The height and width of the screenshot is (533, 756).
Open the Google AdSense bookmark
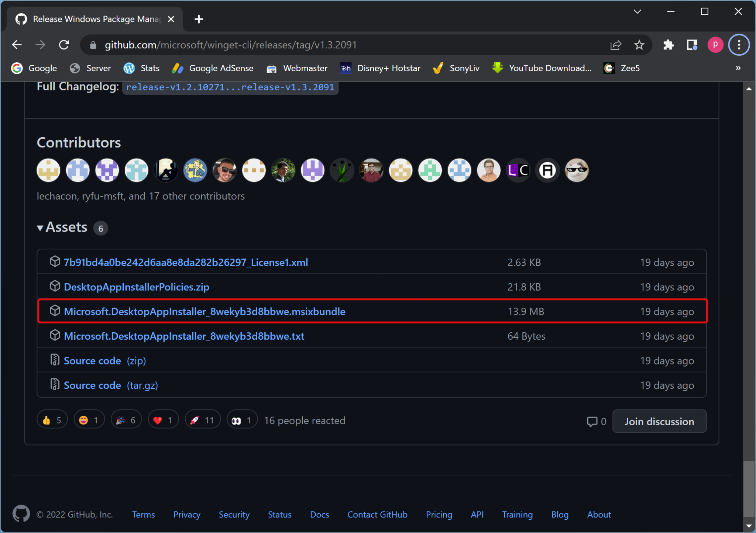tap(213, 68)
